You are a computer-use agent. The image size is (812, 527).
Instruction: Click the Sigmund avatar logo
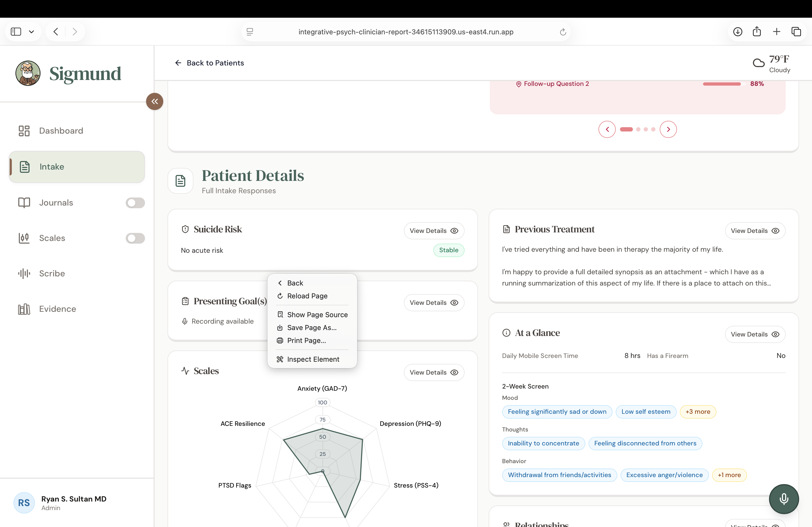28,73
